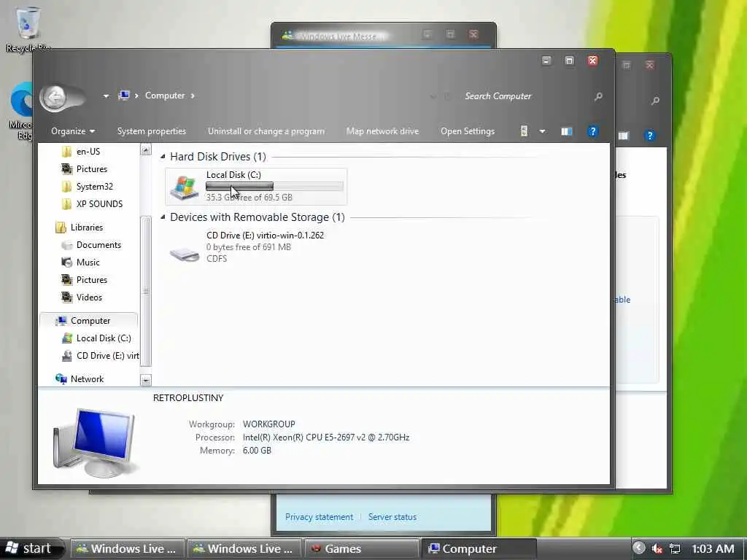This screenshot has width=747, height=560.
Task: Open the Organize menu
Action: [73, 131]
